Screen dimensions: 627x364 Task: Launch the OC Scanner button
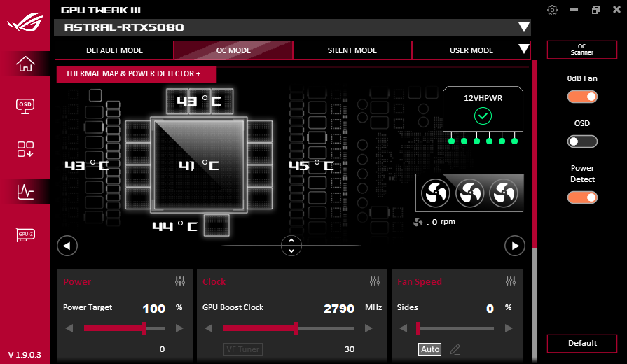tap(582, 50)
